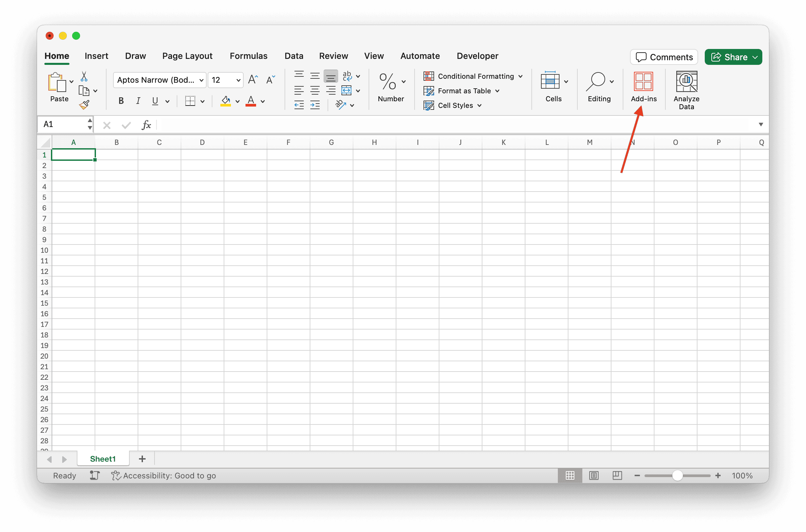Toggle Italic formatting
The width and height of the screenshot is (806, 532).
(x=138, y=101)
